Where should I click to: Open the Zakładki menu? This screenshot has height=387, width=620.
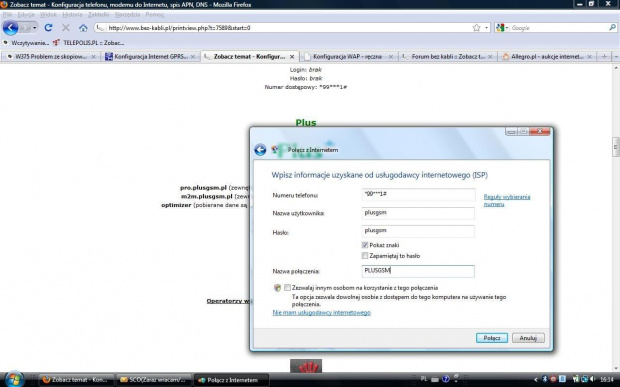(x=98, y=15)
